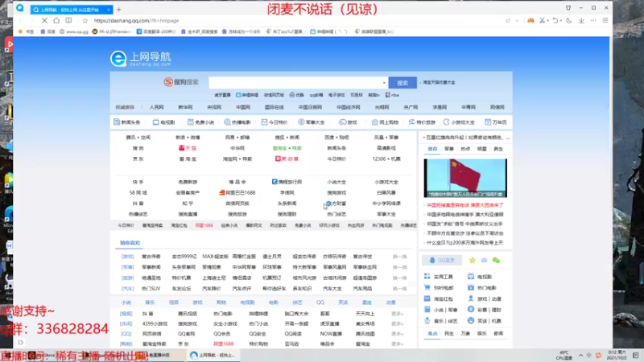
Task: Close the 上网导航 tab
Action: point(109,10)
